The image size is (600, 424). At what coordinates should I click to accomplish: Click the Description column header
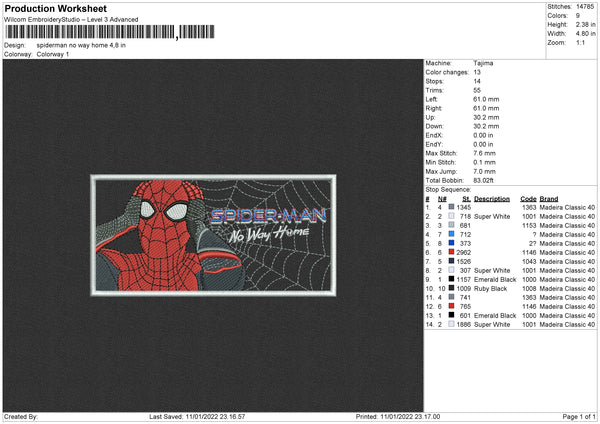click(x=492, y=199)
